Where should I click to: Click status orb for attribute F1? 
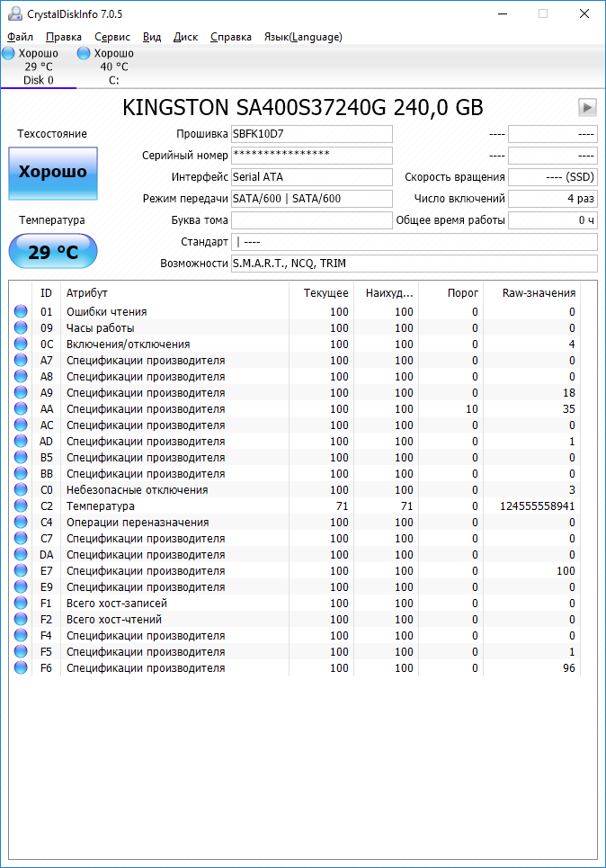pos(21,603)
